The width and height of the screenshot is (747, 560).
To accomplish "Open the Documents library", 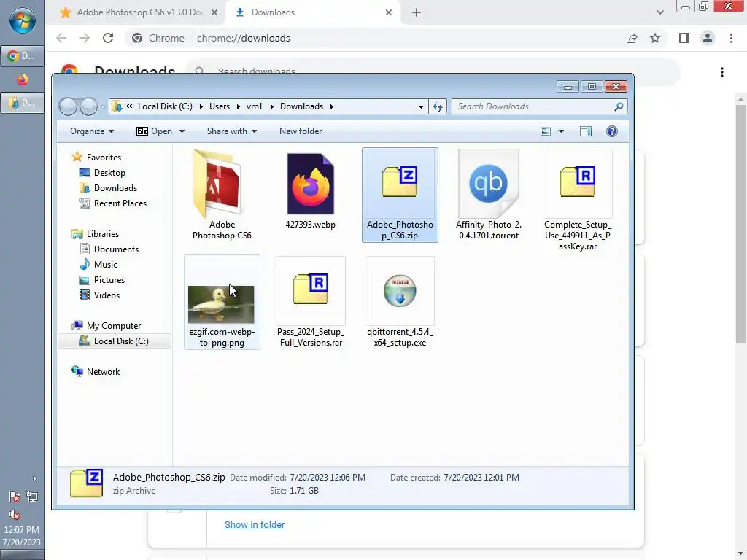I will click(116, 249).
